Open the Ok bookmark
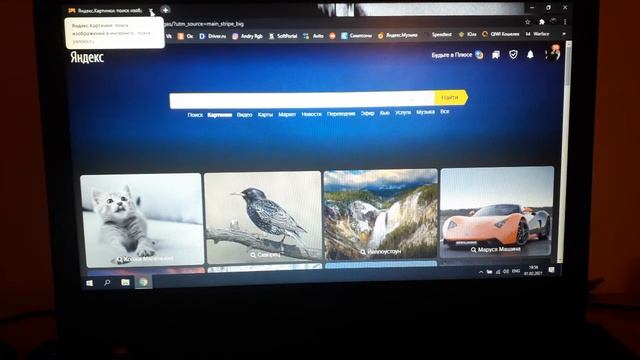Viewport: 640px width, 360px height. click(185, 36)
